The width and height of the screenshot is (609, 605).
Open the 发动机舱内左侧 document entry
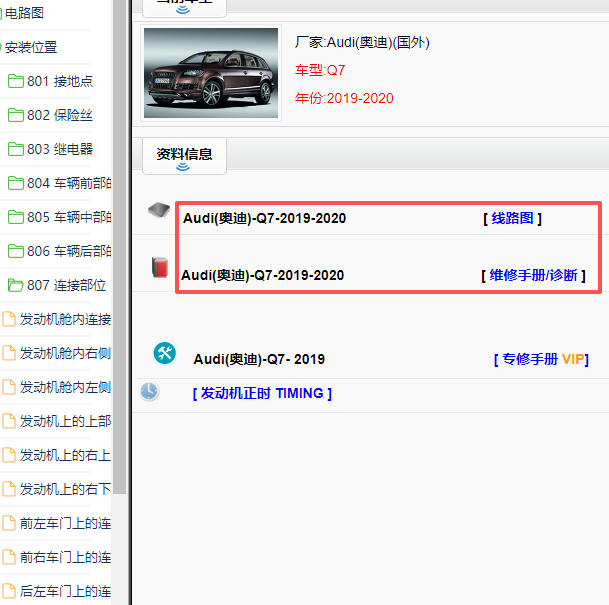(66, 387)
